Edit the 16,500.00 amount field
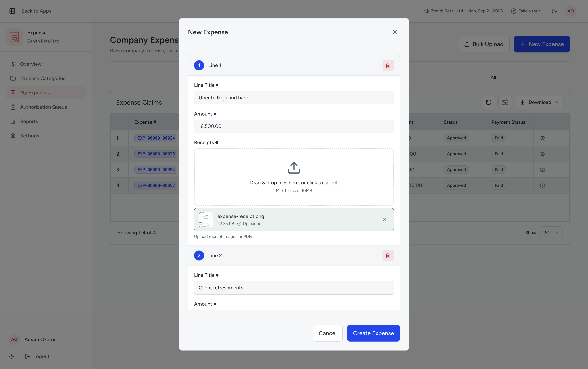 tap(294, 126)
